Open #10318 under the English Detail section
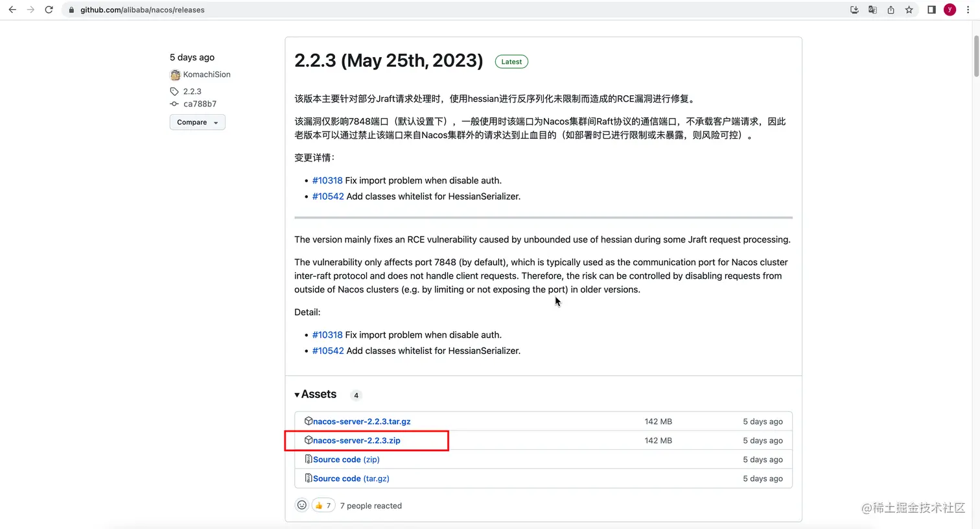 click(327, 335)
